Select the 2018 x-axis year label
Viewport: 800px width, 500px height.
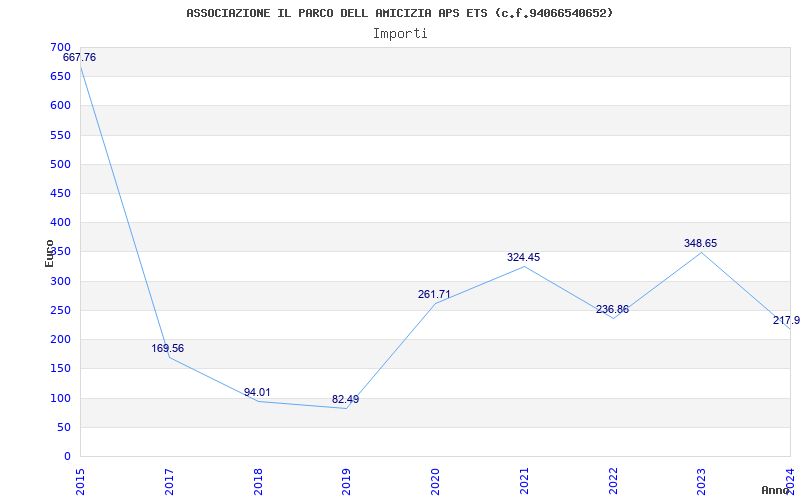pos(258,482)
